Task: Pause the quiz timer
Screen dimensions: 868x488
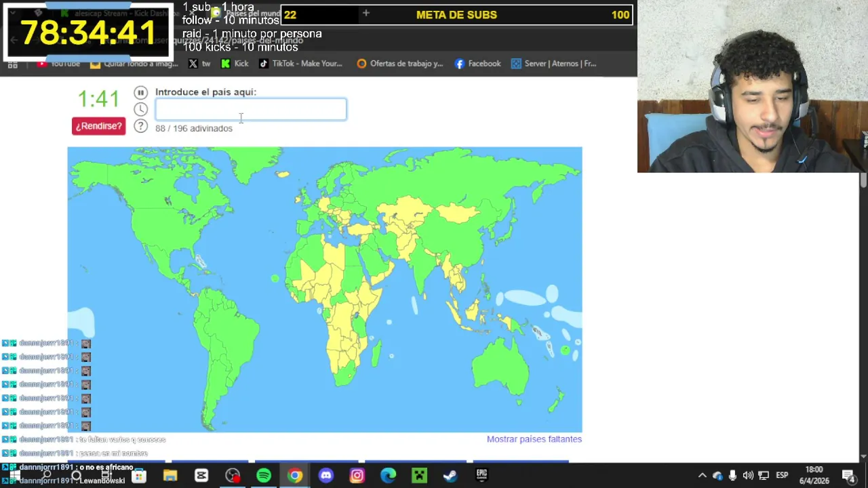Action: click(x=140, y=92)
